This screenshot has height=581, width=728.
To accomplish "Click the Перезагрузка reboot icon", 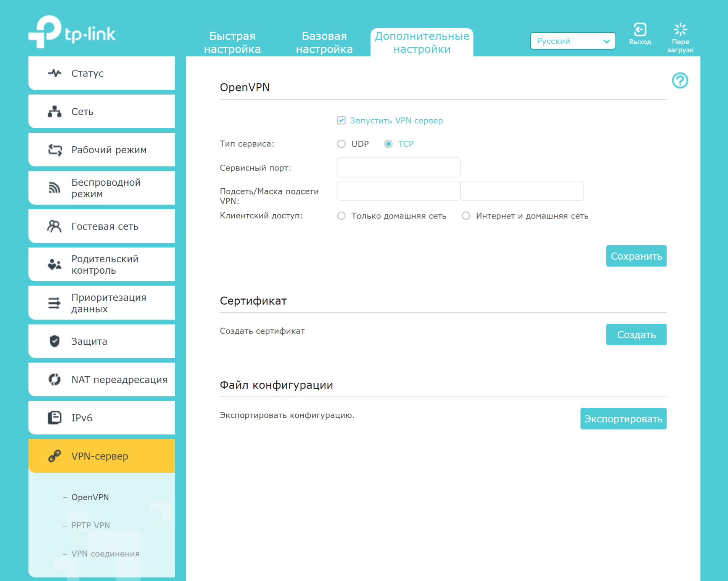I will 680,30.
